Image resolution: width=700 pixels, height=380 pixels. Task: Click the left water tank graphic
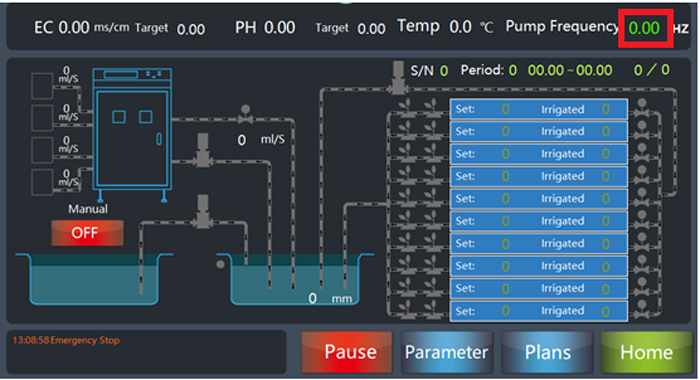click(x=94, y=279)
